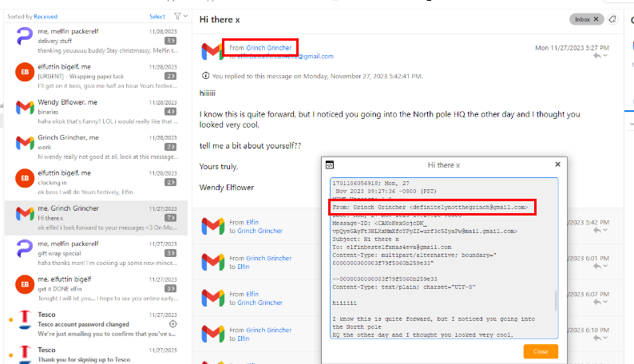The height and width of the screenshot is (364, 634).
Task: Open the Grinch Grincher sender link in the 6:10 PM message
Action: 268,330
